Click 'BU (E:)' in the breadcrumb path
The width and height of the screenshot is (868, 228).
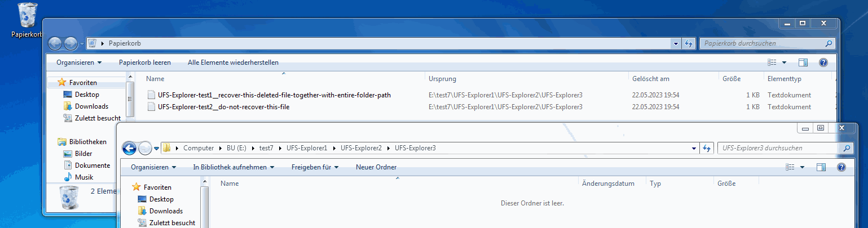237,148
